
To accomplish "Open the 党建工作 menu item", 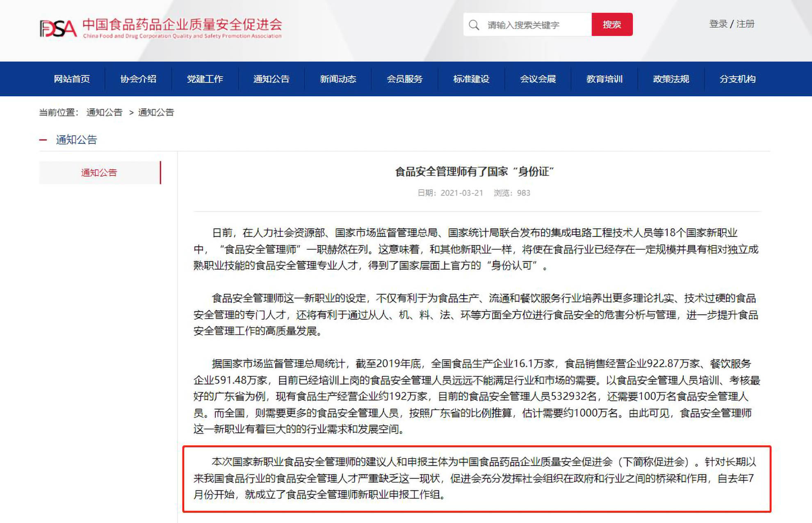I will pyautogui.click(x=205, y=79).
